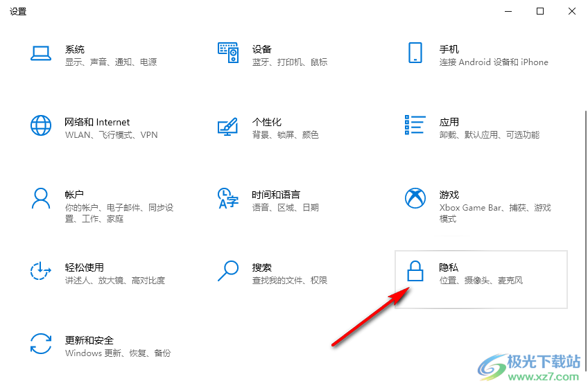Open the 更新和安全 sync arrows icon
Screen dimensions: 588x388
41,344
